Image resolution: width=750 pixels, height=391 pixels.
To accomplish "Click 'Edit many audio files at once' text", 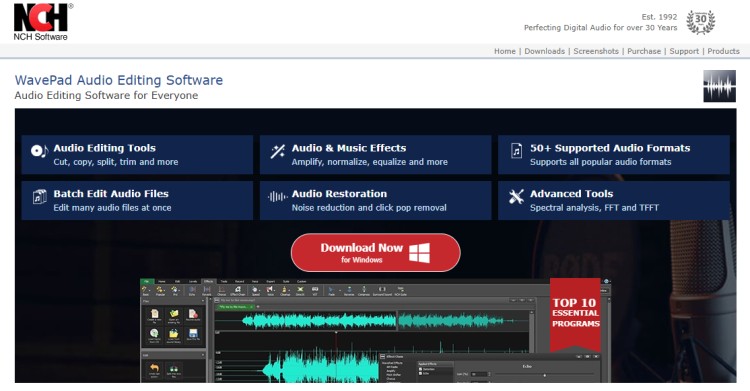I will pos(112,208).
